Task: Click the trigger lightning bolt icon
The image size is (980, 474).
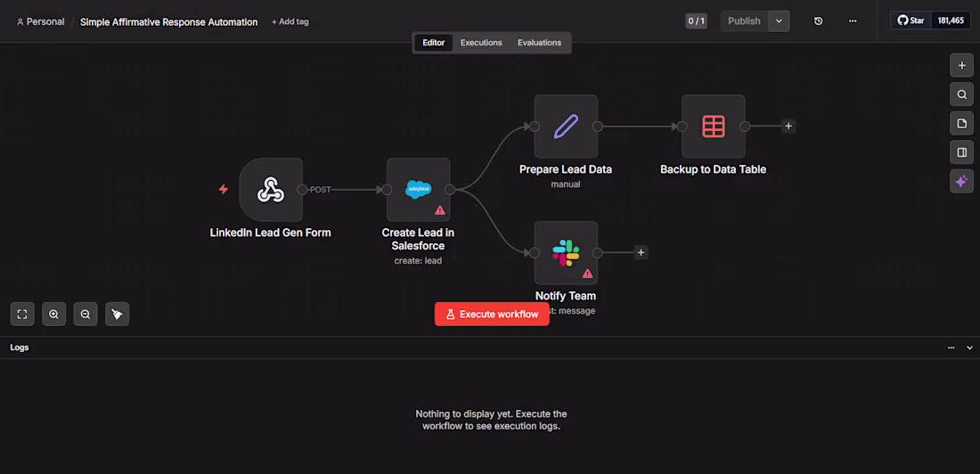Action: coord(223,189)
